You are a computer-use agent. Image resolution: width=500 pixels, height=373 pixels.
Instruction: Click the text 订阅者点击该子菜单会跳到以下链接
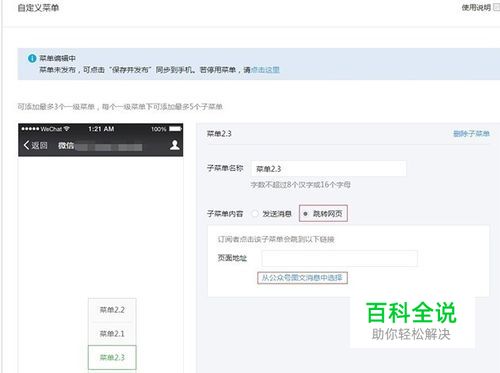276,239
